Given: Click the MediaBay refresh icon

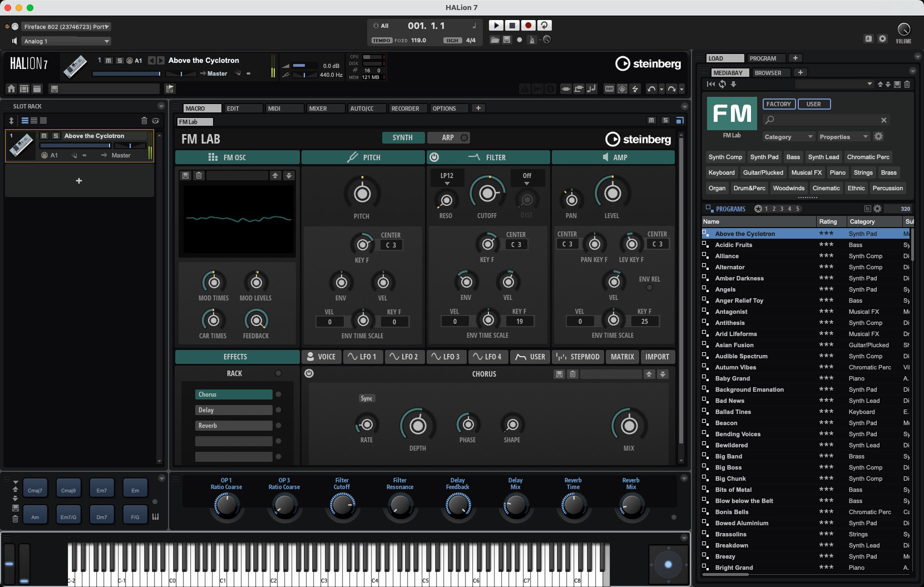Looking at the screenshot, I should tap(722, 84).
